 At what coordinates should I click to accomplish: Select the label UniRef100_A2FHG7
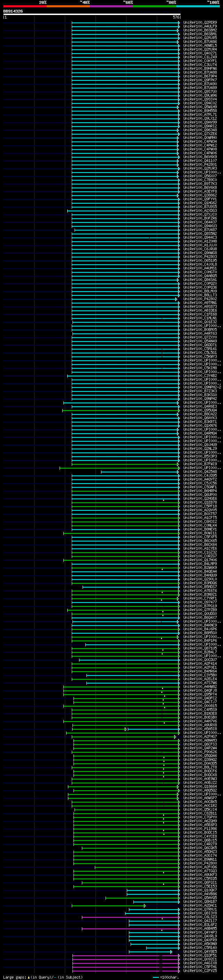[x=200, y=737]
